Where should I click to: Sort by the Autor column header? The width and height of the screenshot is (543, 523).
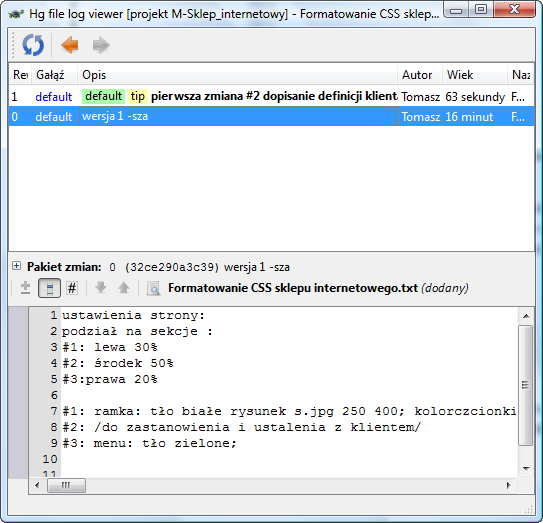coord(420,75)
